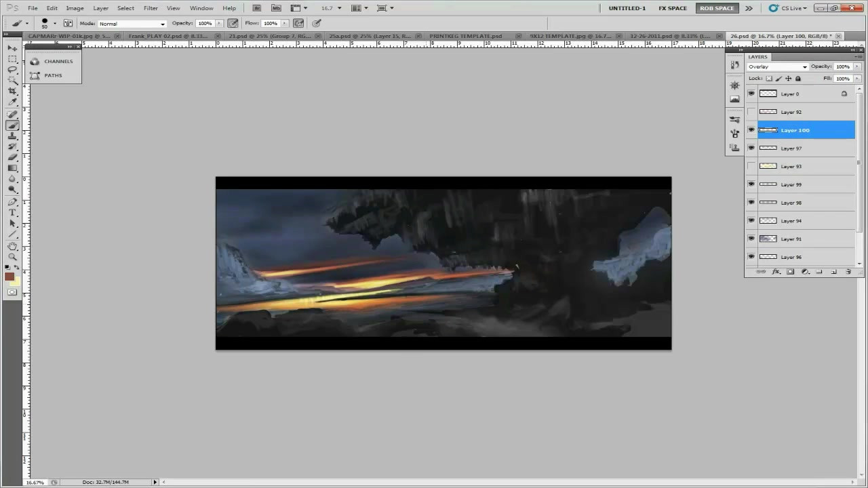Viewport: 868px width, 488px height.
Task: Hide Layer 91 visibility eye
Action: pyautogui.click(x=751, y=239)
